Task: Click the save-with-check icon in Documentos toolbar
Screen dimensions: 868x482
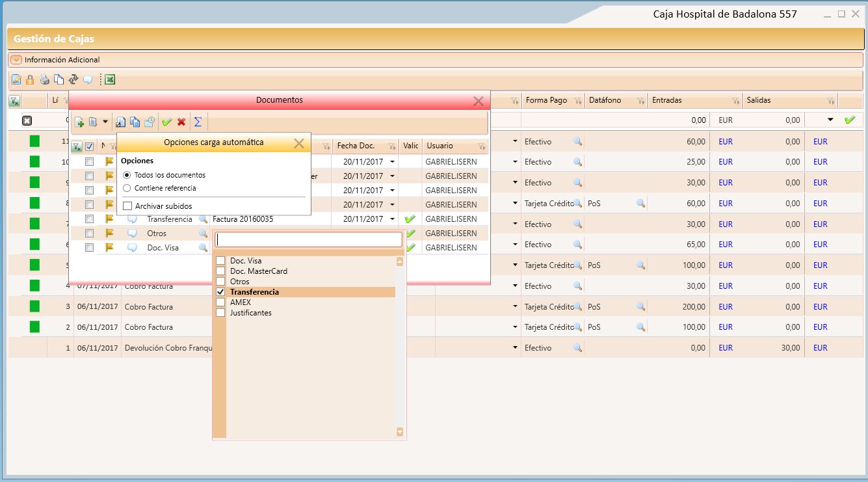Action: tap(121, 122)
